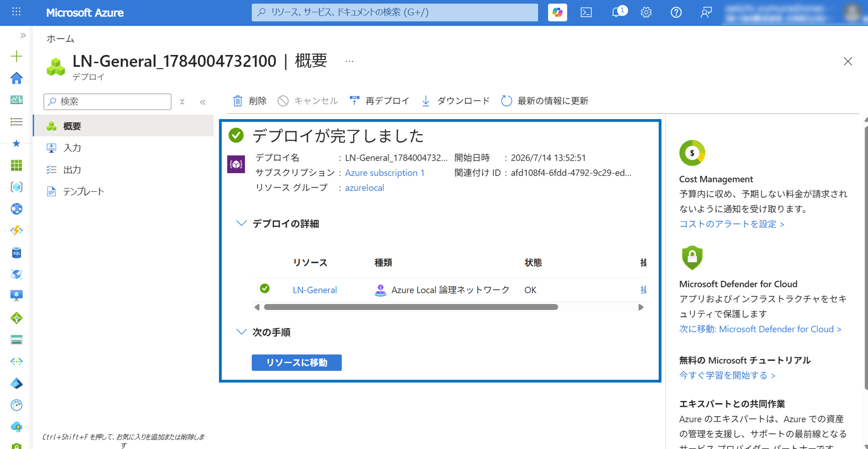Image resolution: width=868 pixels, height=449 pixels.
Task: Clear the menu search with X
Action: [x=182, y=102]
